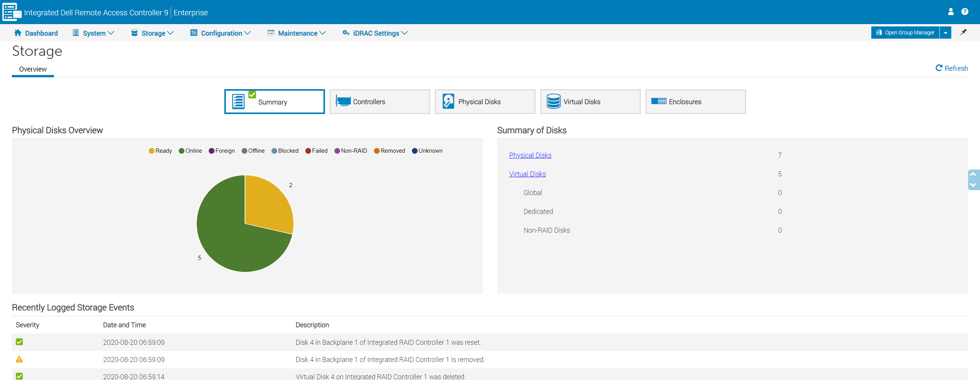Open the help question mark icon
Screen dimensions: 980x380
[x=965, y=11]
